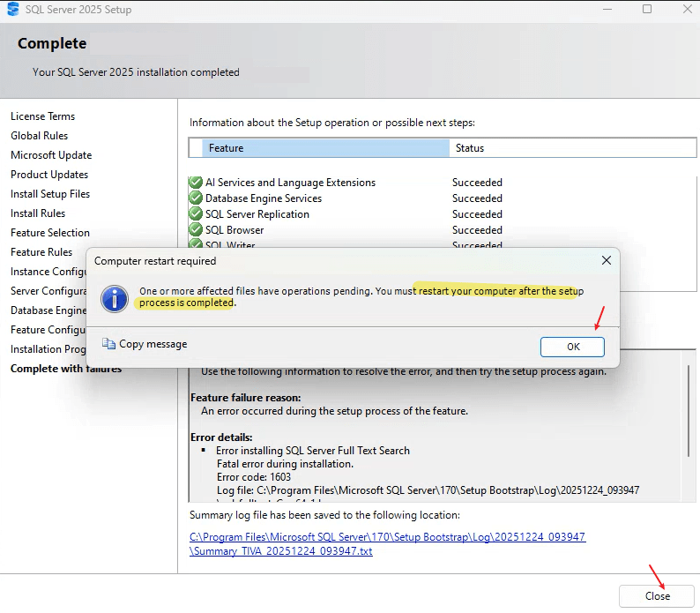
Task: Open the summary log file path link
Action: [388, 543]
